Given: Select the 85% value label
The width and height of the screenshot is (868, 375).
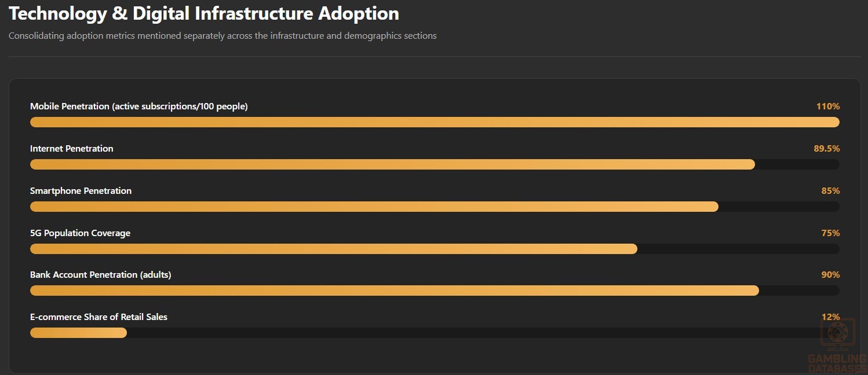Looking at the screenshot, I should pos(830,191).
